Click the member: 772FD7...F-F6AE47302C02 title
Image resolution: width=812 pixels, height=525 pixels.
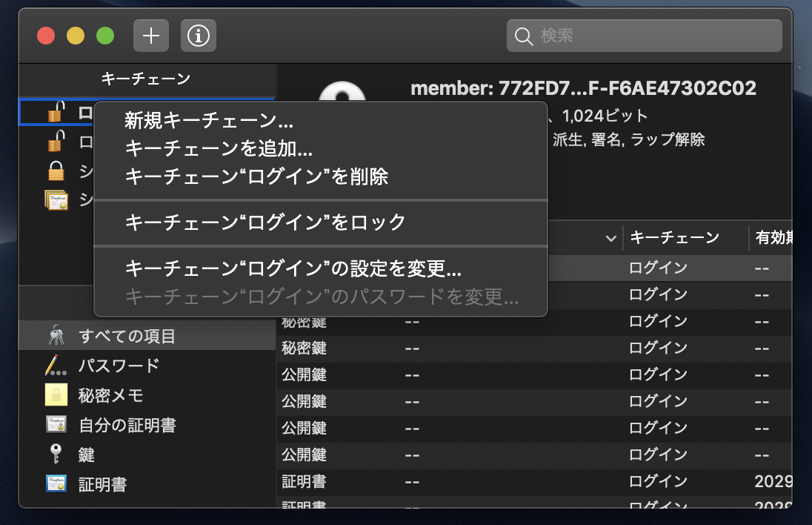[x=584, y=88]
